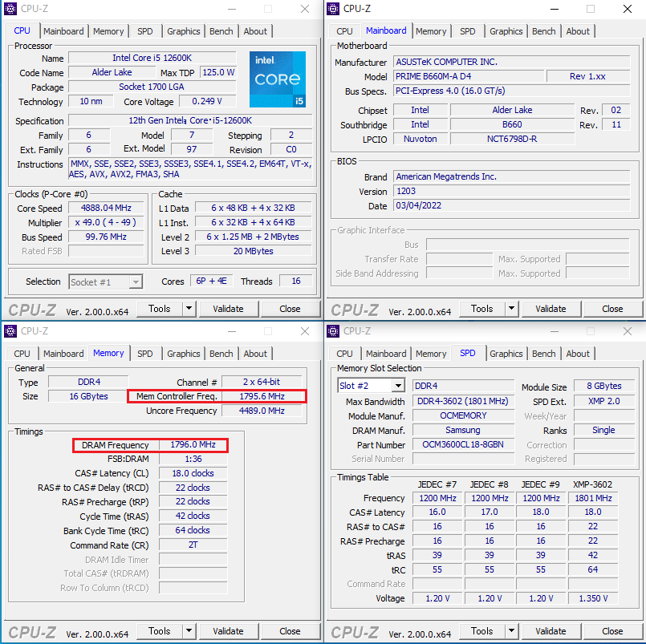Click Close button in CPU window
The image size is (646, 644).
(290, 309)
